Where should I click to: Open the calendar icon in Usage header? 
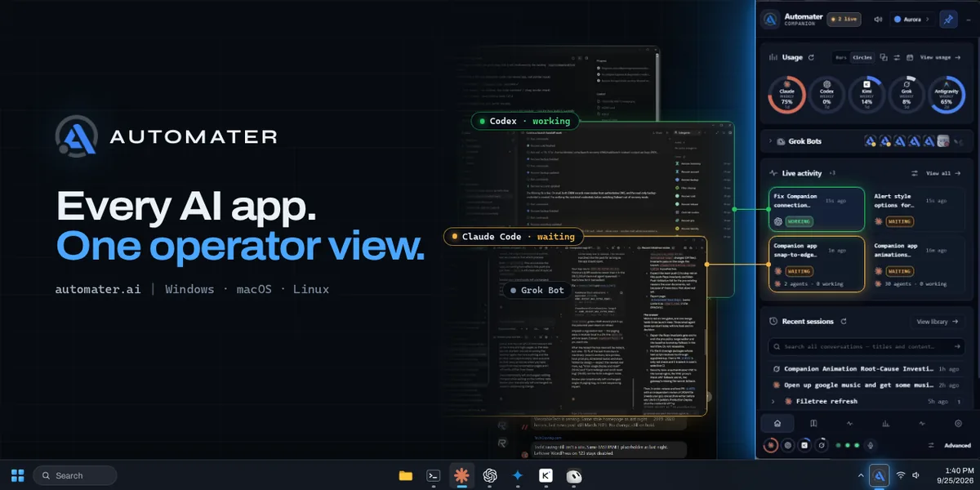pyautogui.click(x=910, y=57)
